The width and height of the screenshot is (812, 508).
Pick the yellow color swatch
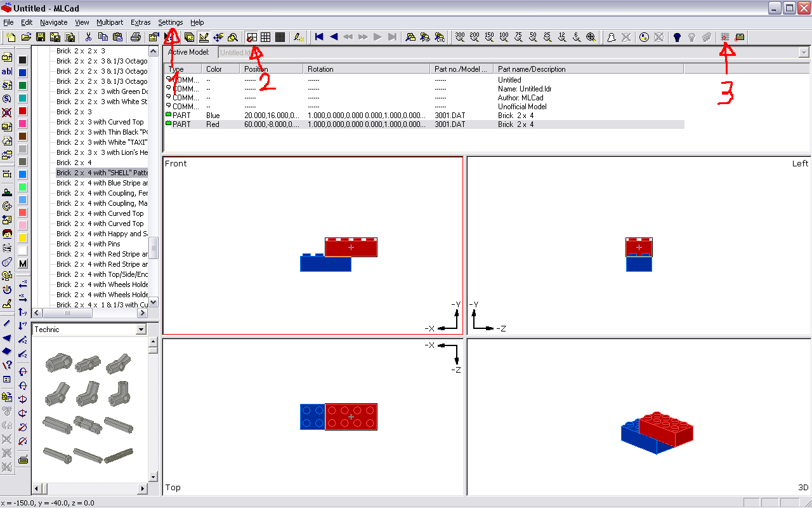click(x=23, y=238)
